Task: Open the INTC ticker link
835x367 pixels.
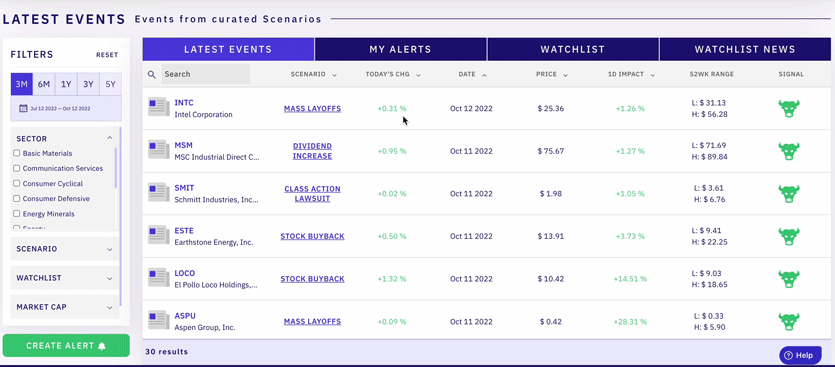Action: (184, 103)
